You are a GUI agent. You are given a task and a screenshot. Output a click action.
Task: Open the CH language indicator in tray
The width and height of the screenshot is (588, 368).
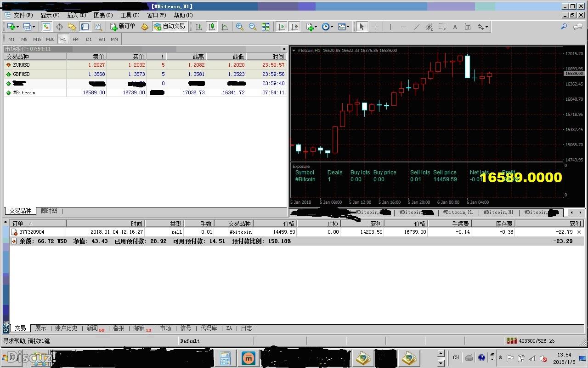[456, 357]
